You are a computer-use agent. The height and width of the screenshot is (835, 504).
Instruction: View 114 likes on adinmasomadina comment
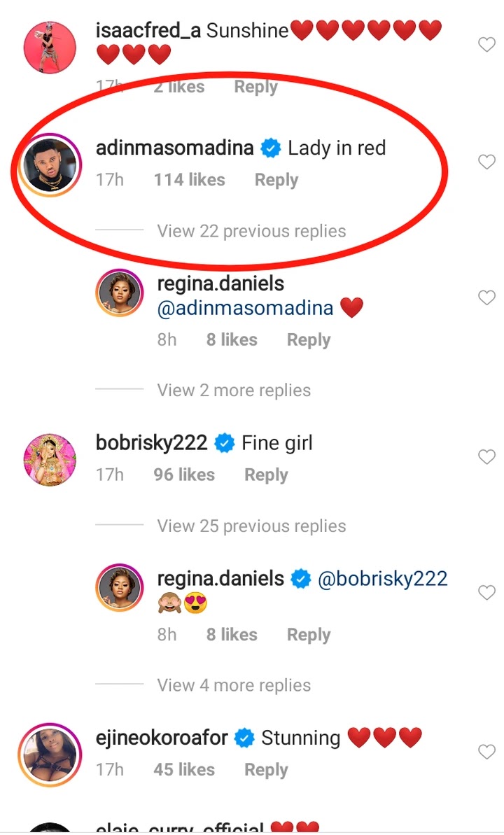pos(189,180)
